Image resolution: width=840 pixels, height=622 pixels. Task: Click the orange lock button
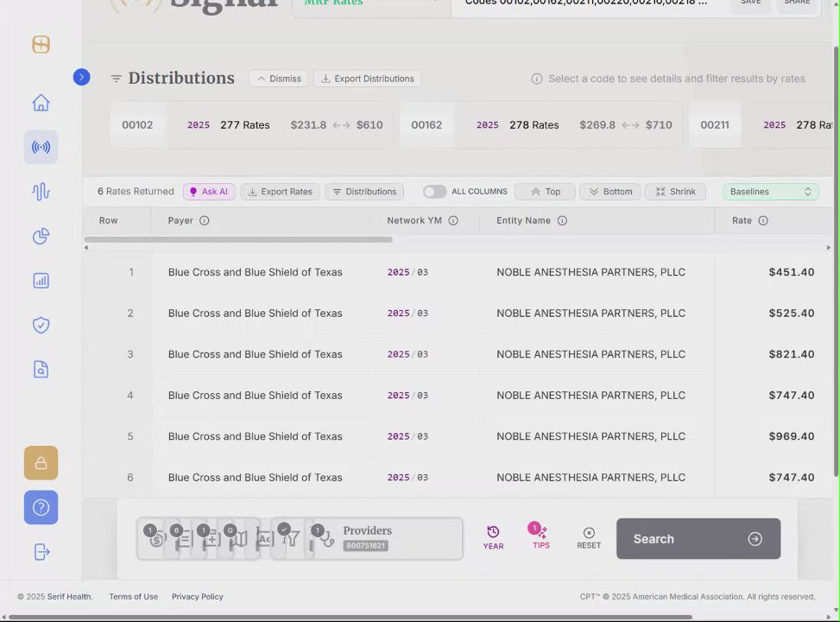click(x=41, y=463)
